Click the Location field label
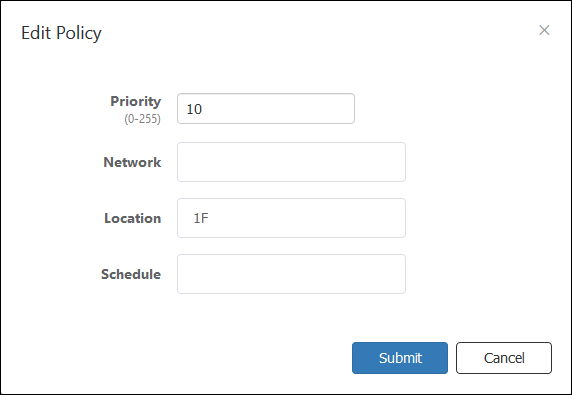Viewport: 572px width, 395px height. (x=133, y=218)
